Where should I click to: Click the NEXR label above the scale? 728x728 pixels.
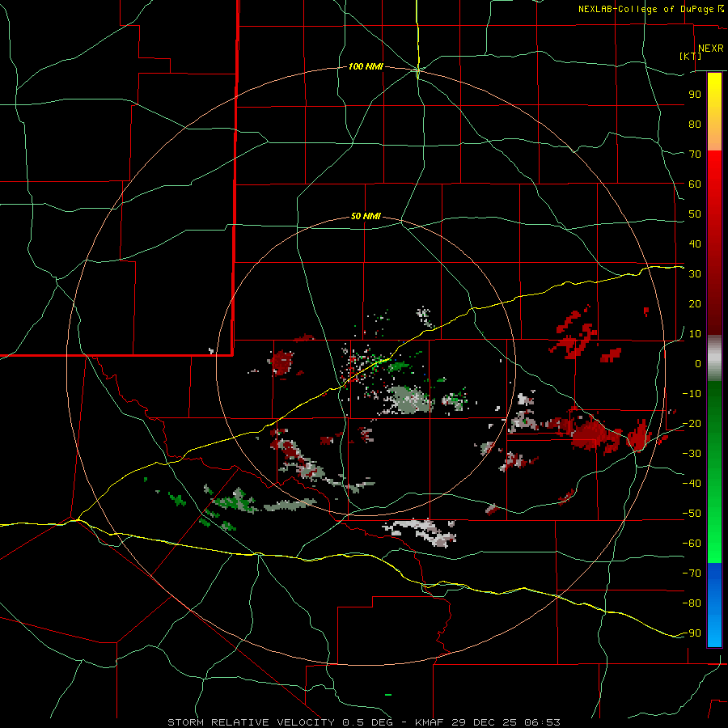[x=710, y=49]
